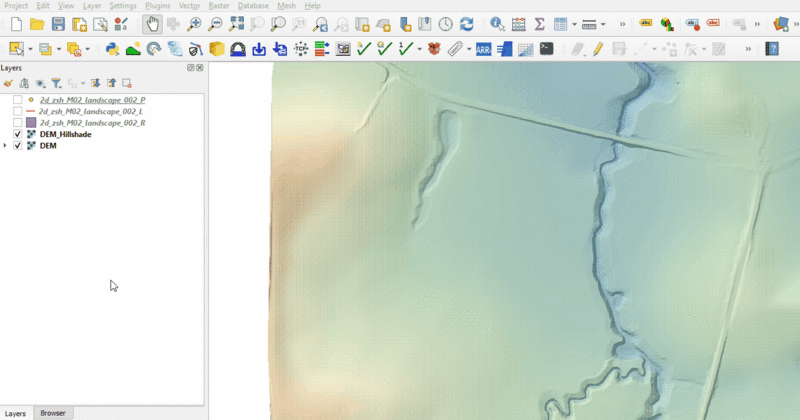
Task: Enable the 2d_zsh_M02_landscape_002_P layer
Action: pyautogui.click(x=18, y=101)
